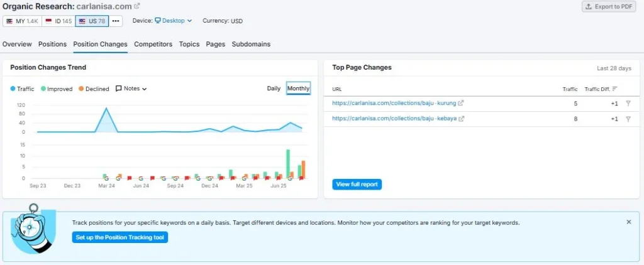Click the tall green Improved bar
The width and height of the screenshot is (644, 265).
coord(288,164)
